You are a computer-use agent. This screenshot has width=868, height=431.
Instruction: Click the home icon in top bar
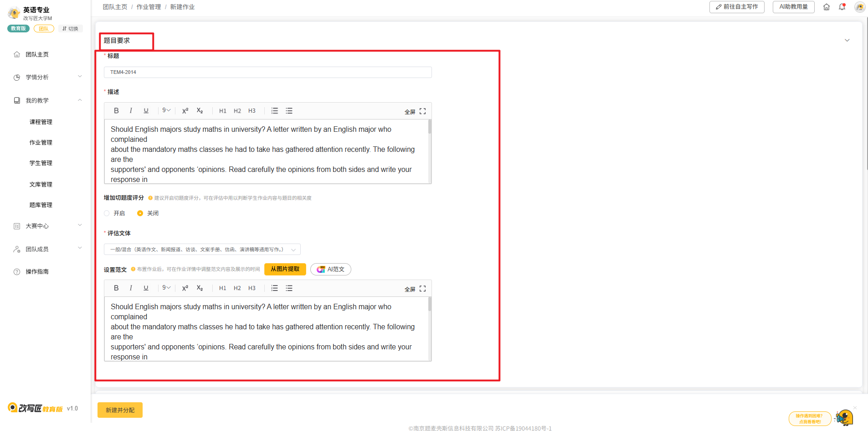827,7
